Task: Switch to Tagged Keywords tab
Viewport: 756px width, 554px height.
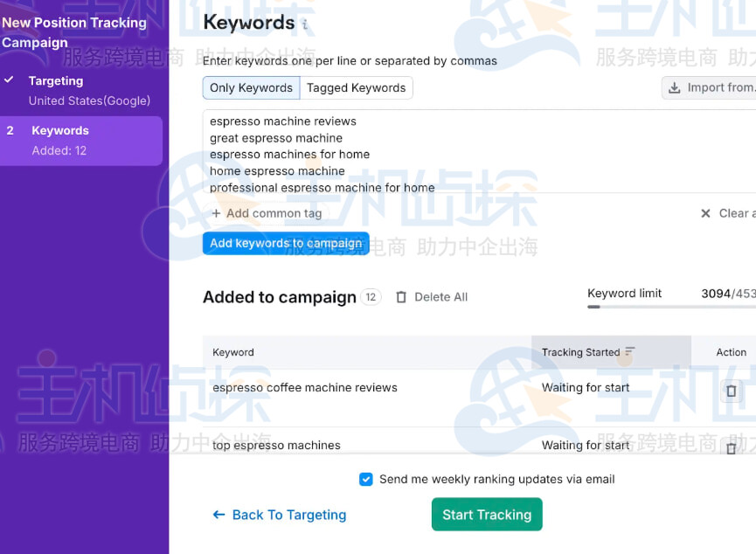Action: tap(356, 87)
